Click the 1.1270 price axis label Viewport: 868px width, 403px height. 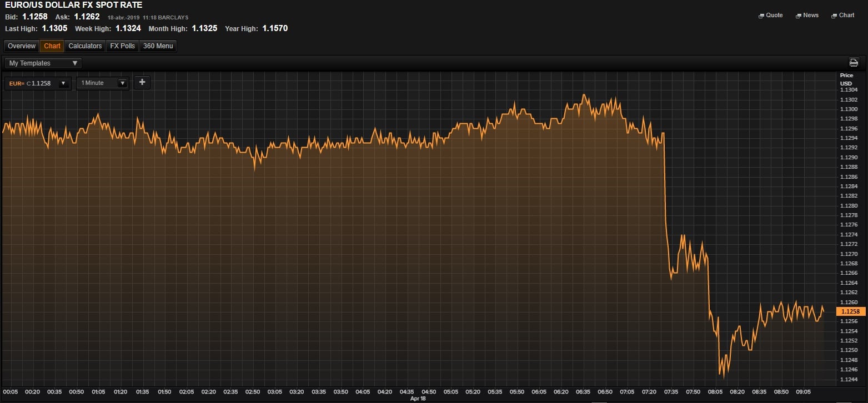[x=849, y=254]
